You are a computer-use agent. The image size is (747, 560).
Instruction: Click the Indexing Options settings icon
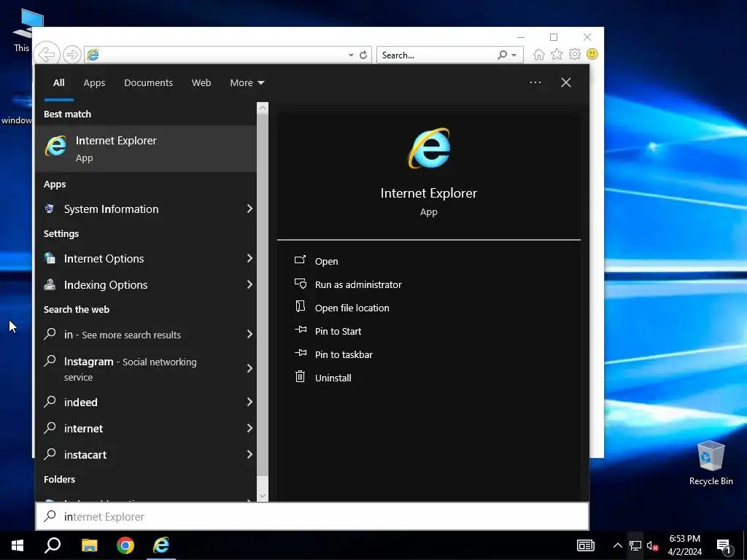point(50,284)
